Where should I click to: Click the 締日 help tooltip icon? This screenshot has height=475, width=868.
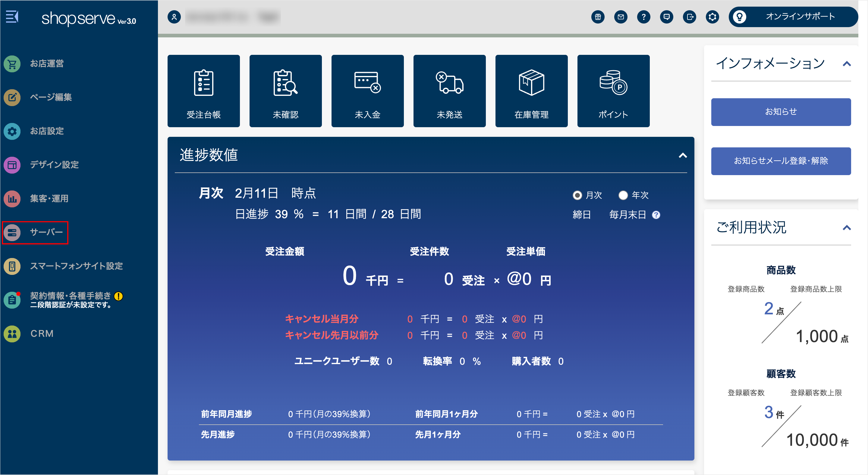[x=656, y=215]
